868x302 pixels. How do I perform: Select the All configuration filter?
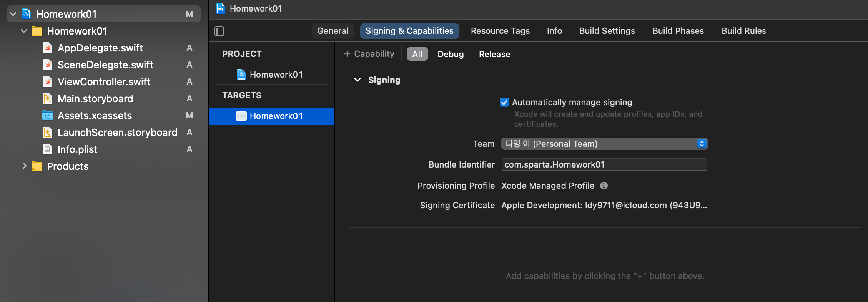(x=417, y=54)
